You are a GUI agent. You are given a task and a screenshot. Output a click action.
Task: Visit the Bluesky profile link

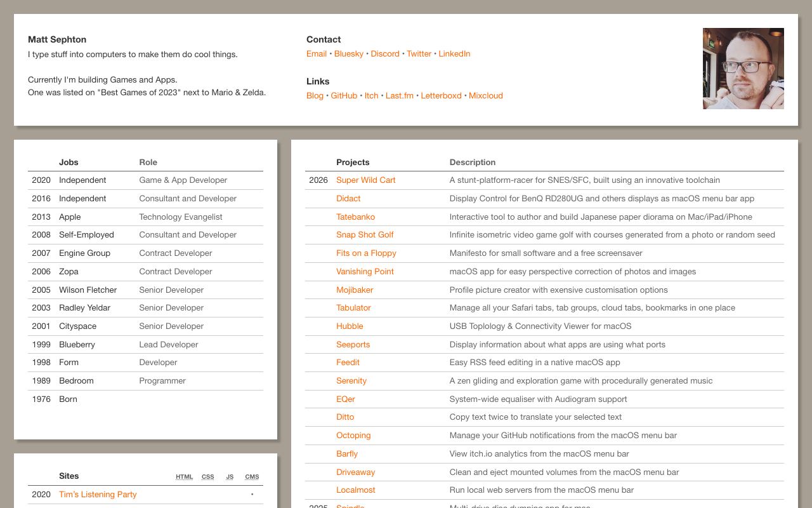point(349,54)
